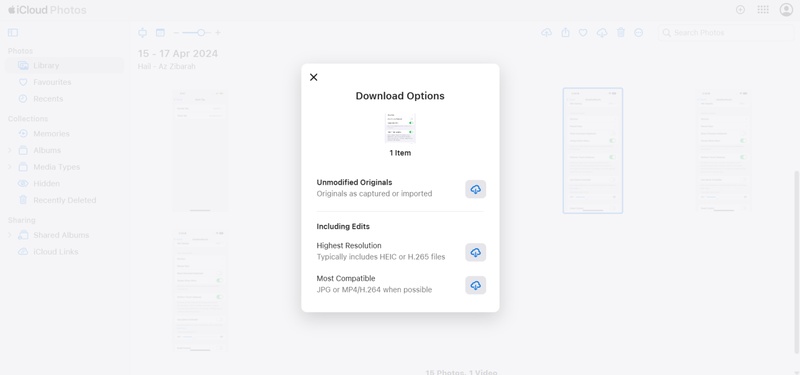Adjust the thumbnail zoom slider
This screenshot has height=375, width=800.
tap(197, 33)
